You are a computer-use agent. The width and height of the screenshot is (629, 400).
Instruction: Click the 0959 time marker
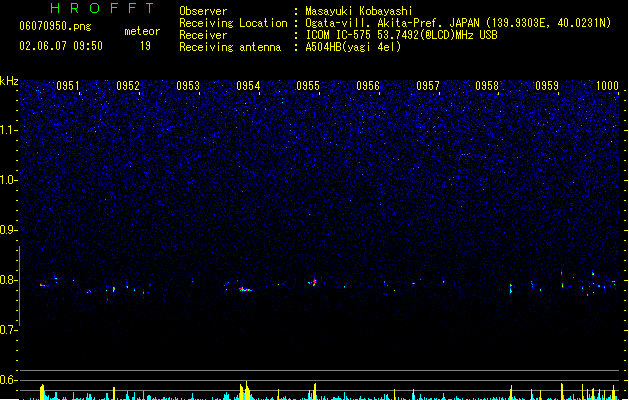tap(547, 86)
